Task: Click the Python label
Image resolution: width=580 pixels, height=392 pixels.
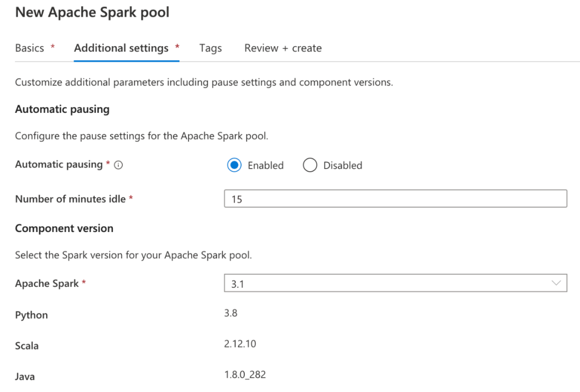Action: point(31,315)
